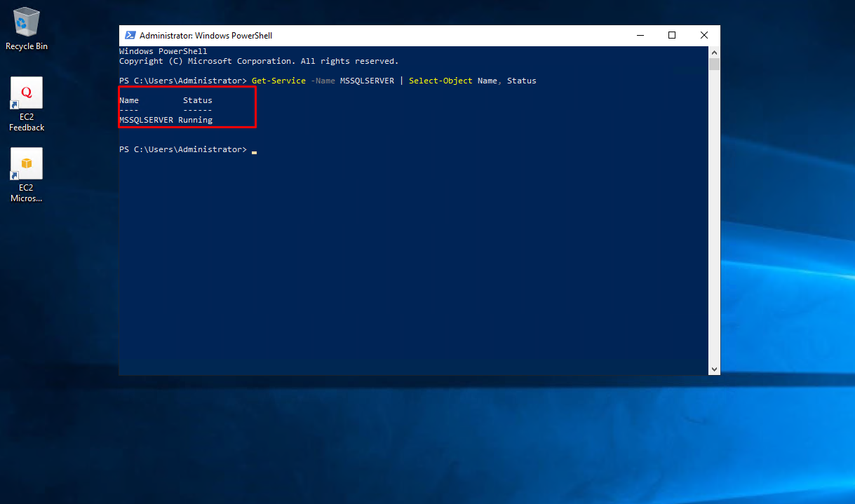Close the Administrator PowerShell window
The image size is (855, 504).
click(x=704, y=36)
